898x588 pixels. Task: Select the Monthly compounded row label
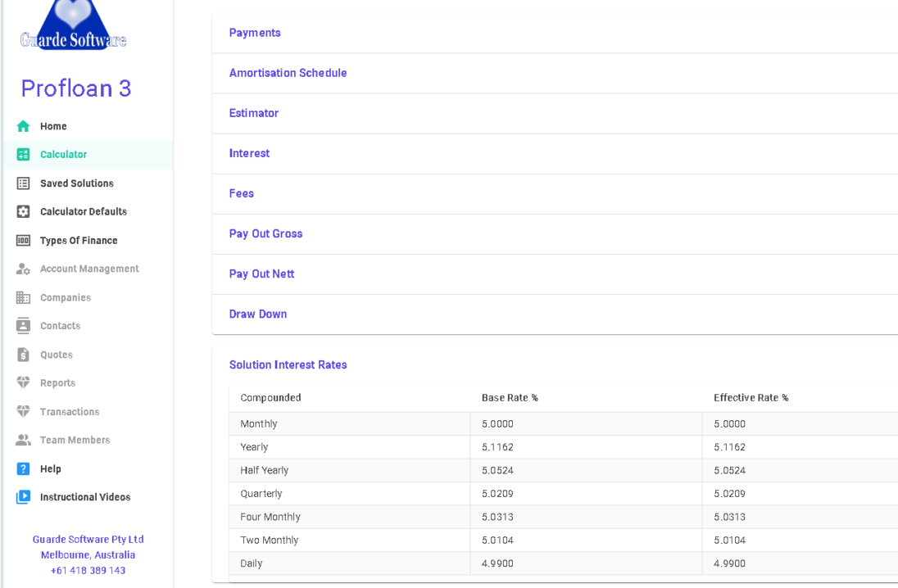(259, 423)
